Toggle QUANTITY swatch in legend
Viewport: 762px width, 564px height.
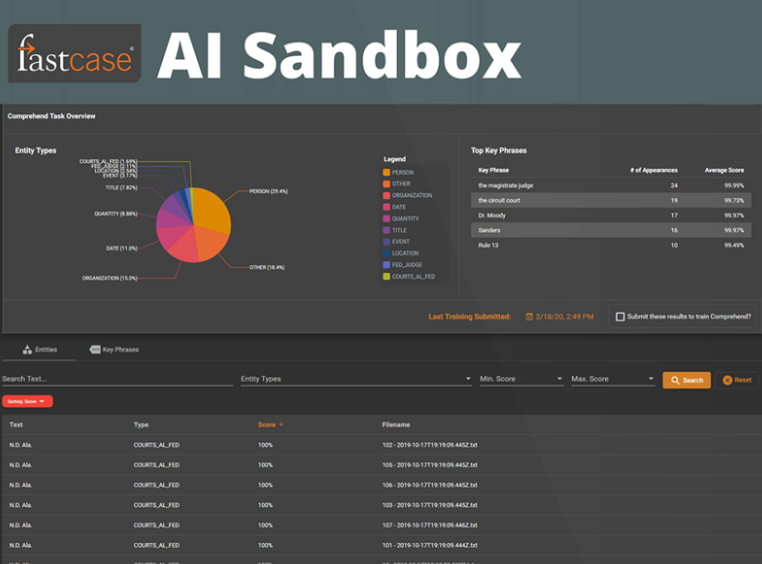click(x=386, y=219)
